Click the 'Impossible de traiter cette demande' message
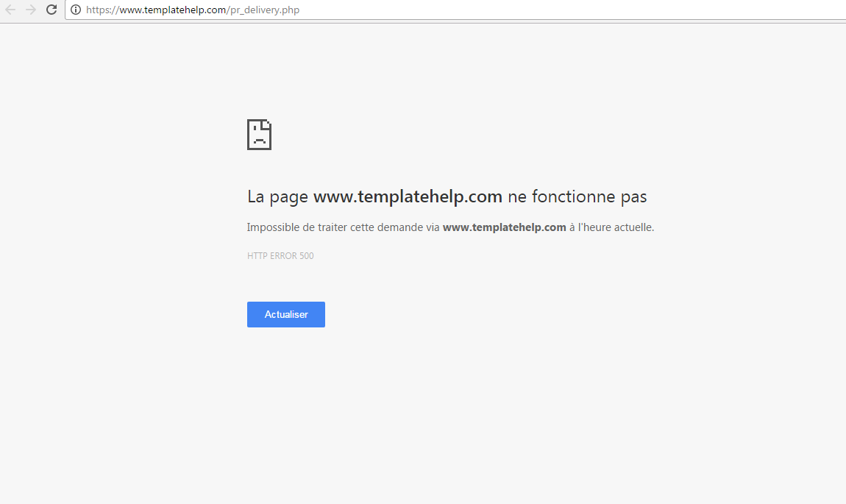 [450, 227]
